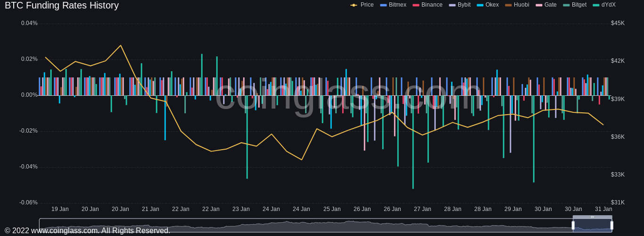Click the copyright notice text
Screen dimensions: 644x236
pos(87,231)
